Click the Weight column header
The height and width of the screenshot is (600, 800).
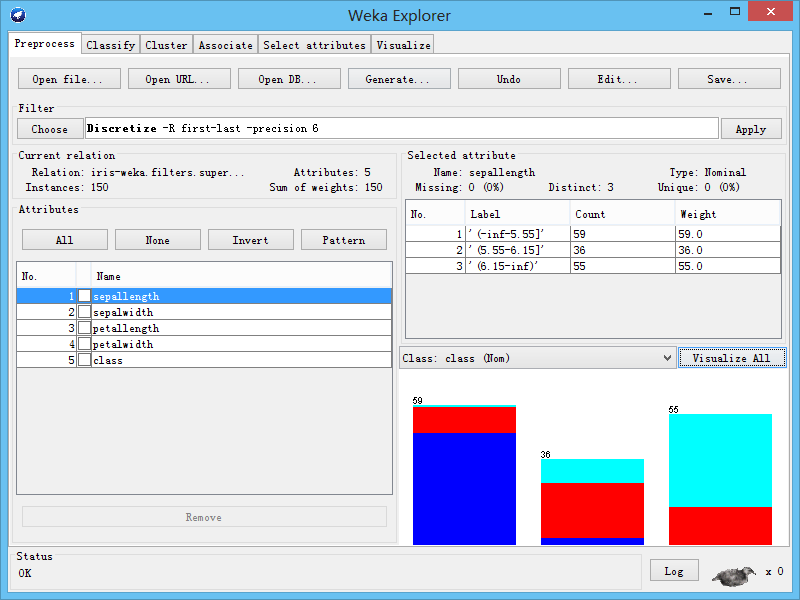click(x=728, y=214)
